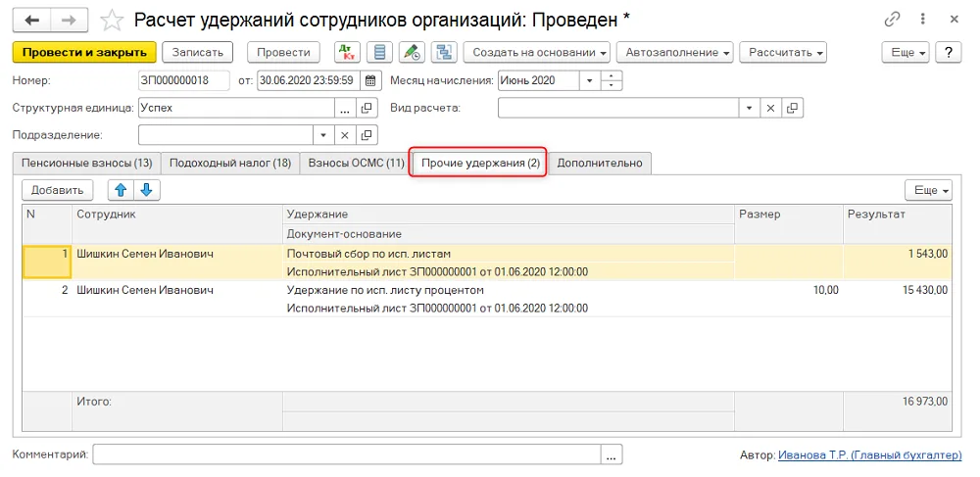Switch to the Взносы ОСМС (11) tab
The width and height of the screenshot is (980, 477).
355,163
